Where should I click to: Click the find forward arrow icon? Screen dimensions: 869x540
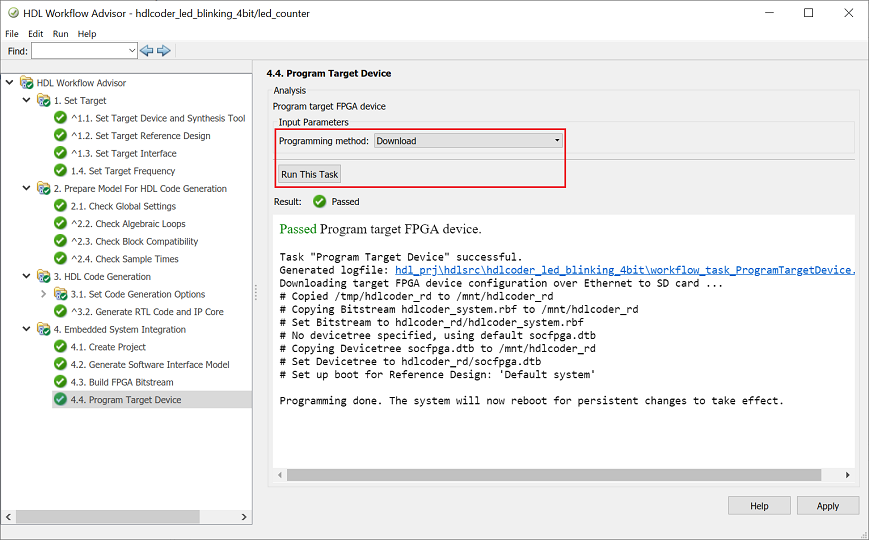tap(164, 50)
